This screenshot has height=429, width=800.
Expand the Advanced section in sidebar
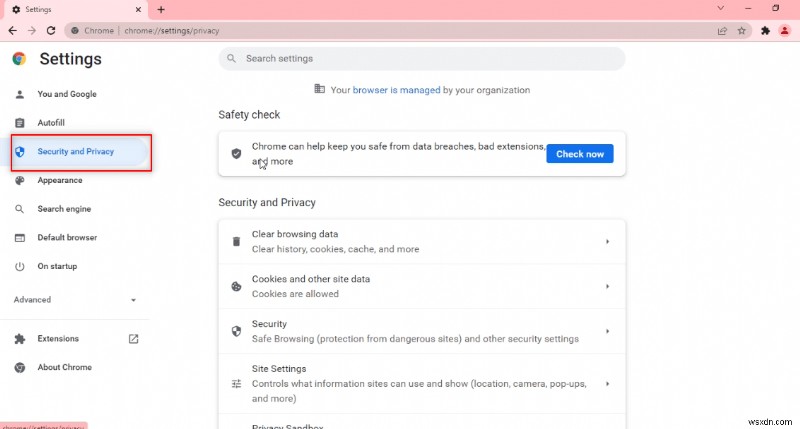134,299
